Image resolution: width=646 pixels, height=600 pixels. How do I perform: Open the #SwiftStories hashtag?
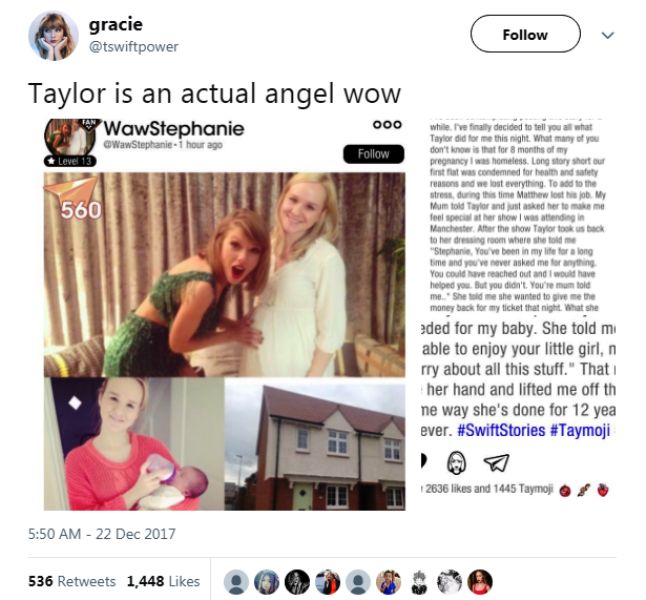coord(501,430)
